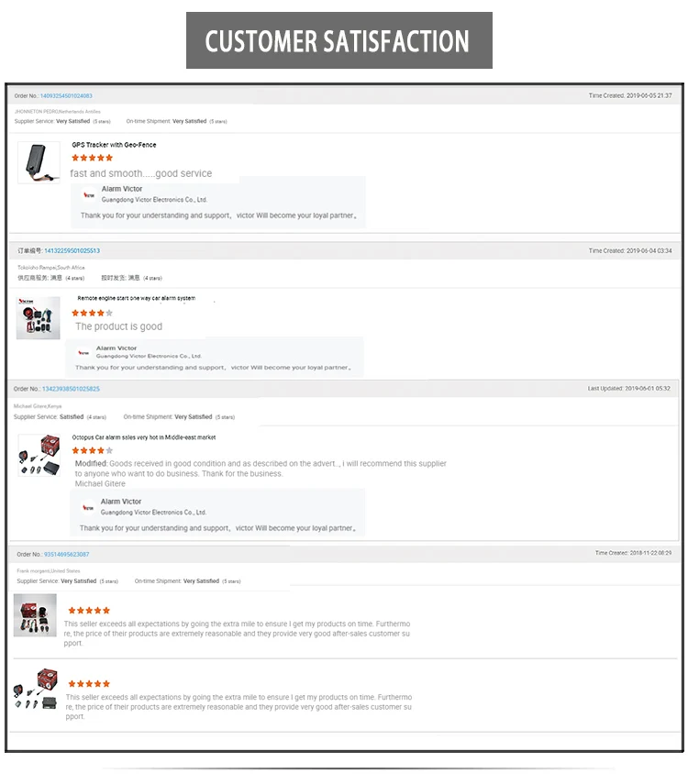Click the four-star rating above 'The product is good'
The width and height of the screenshot is (688, 784).
coord(92,314)
